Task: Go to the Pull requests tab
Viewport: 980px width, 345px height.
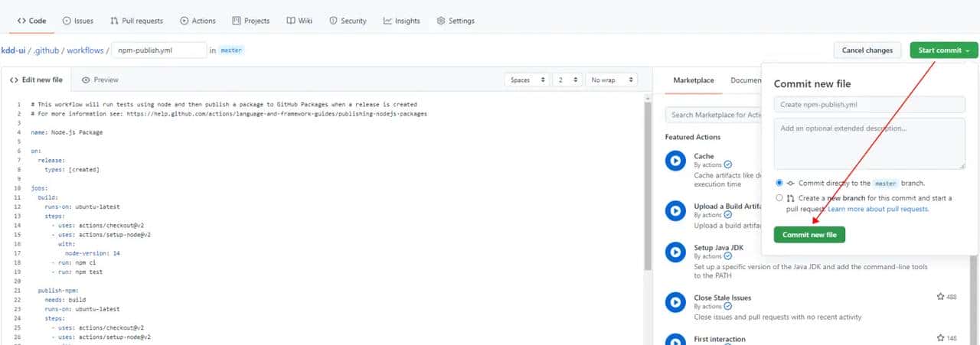Action: click(x=136, y=21)
